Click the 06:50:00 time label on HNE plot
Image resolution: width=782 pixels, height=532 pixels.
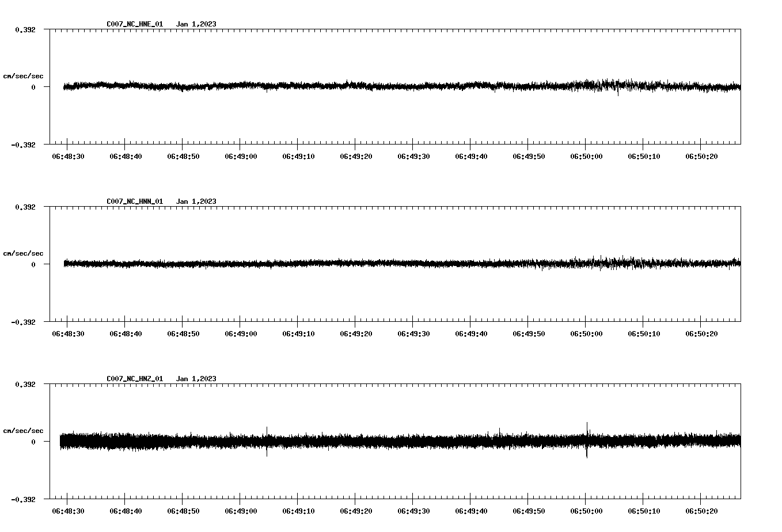586,157
